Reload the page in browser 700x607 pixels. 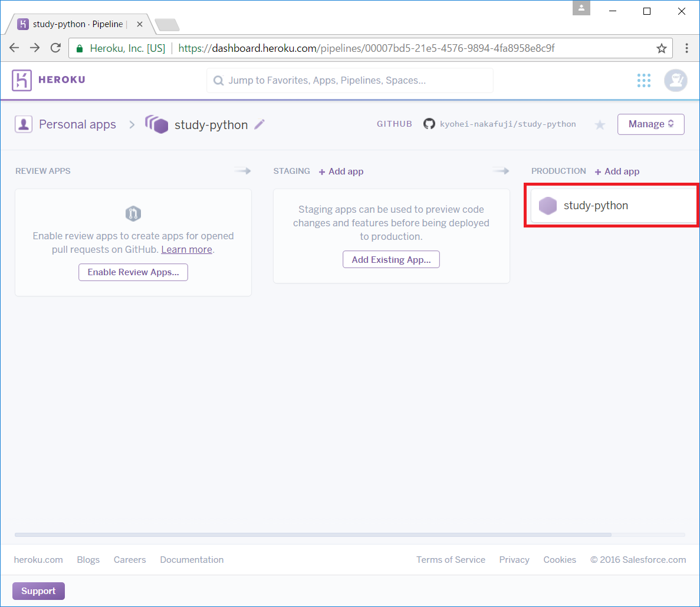55,48
